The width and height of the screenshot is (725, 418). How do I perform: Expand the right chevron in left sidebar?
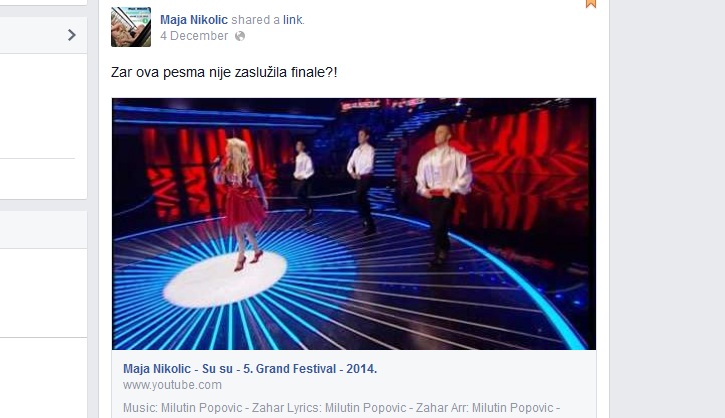pyautogui.click(x=71, y=35)
